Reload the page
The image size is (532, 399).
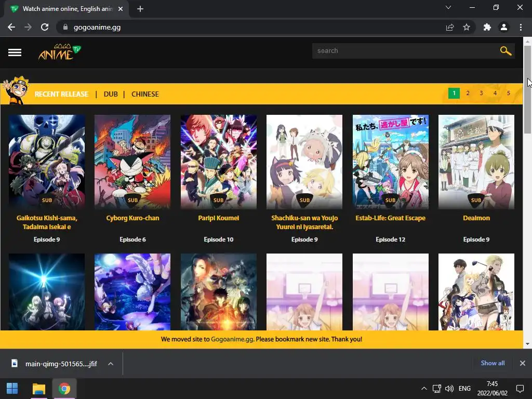click(45, 27)
